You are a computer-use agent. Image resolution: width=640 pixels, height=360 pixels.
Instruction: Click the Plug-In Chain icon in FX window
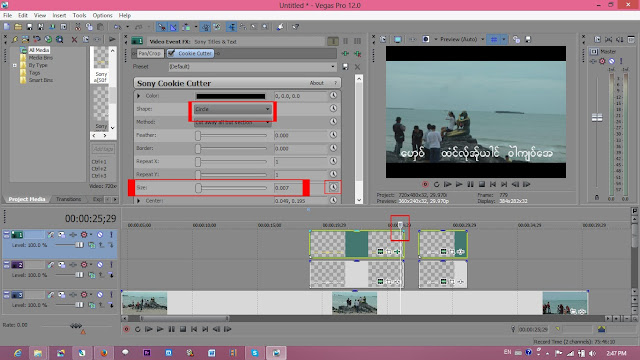[x=345, y=53]
